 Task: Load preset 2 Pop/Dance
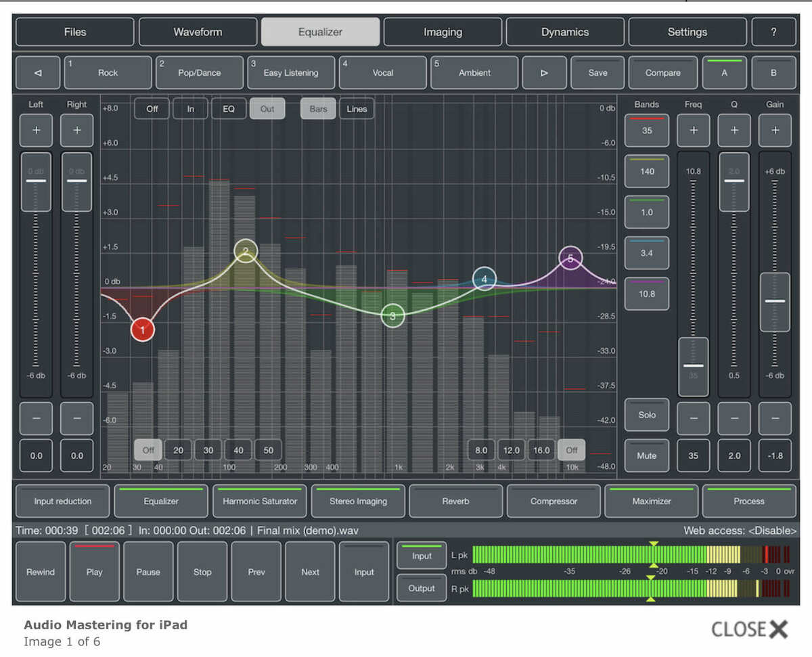(200, 72)
